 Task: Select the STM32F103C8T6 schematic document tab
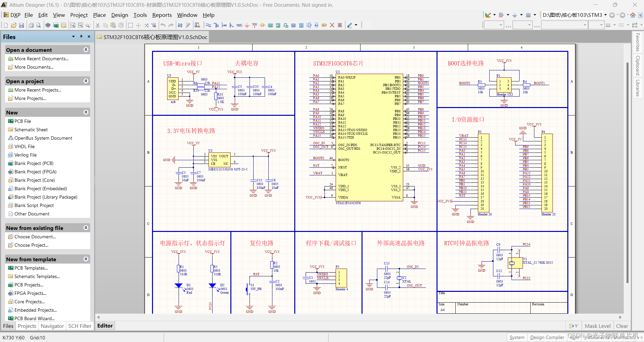coord(152,37)
